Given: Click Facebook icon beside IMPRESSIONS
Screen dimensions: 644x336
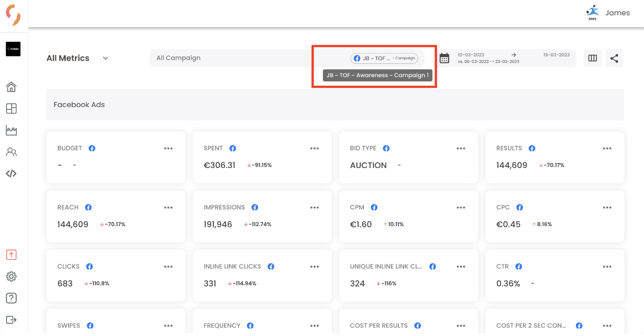Looking at the screenshot, I should pos(255,208).
